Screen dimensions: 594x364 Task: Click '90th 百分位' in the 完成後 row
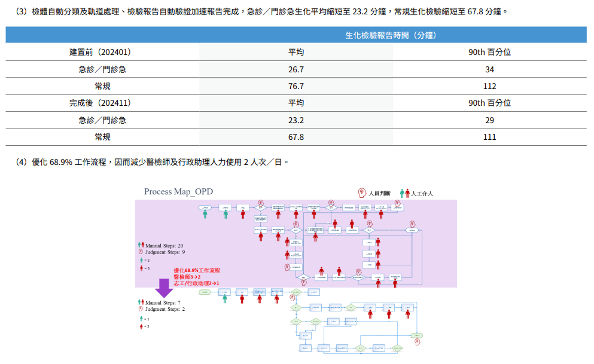pos(489,103)
